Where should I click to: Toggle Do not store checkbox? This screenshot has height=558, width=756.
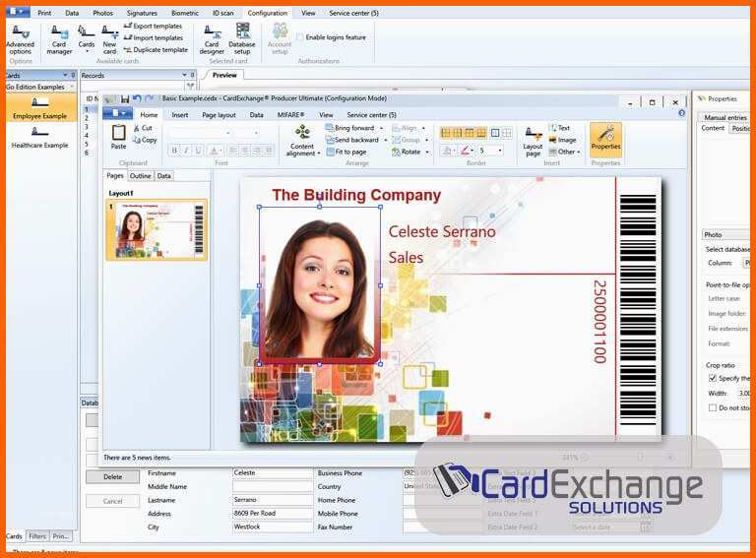coord(713,407)
